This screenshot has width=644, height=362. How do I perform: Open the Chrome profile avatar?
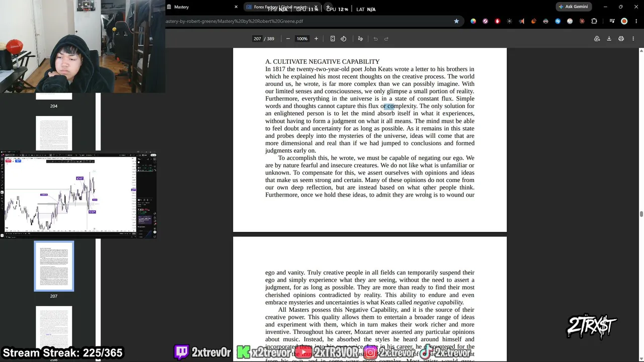click(x=624, y=21)
